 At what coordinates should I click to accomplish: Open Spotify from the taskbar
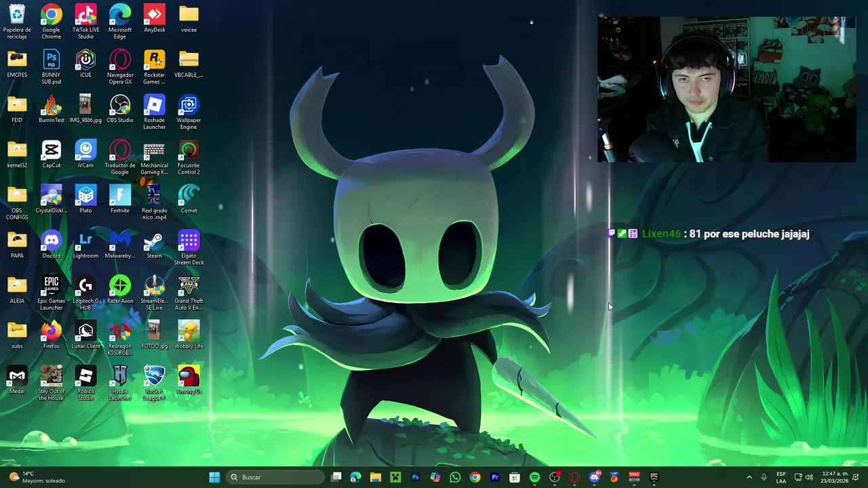[x=534, y=477]
